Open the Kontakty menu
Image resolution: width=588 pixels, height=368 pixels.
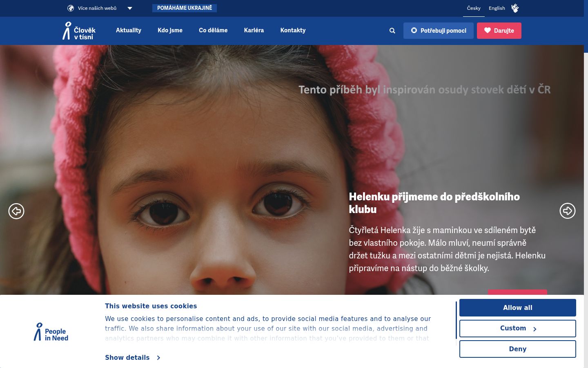coord(293,30)
